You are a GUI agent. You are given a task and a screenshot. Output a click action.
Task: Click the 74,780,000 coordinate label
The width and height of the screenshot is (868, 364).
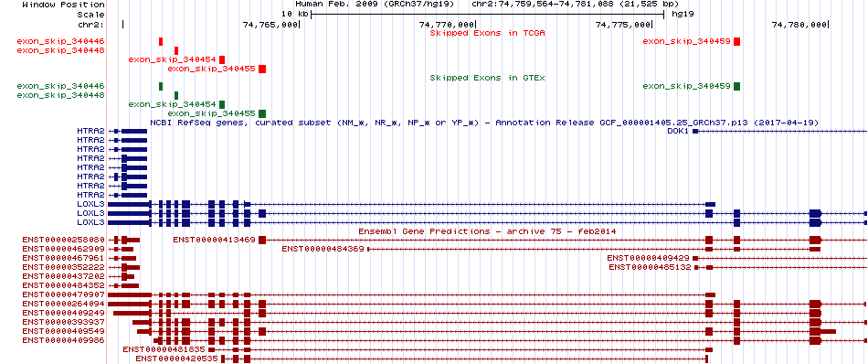click(x=799, y=25)
